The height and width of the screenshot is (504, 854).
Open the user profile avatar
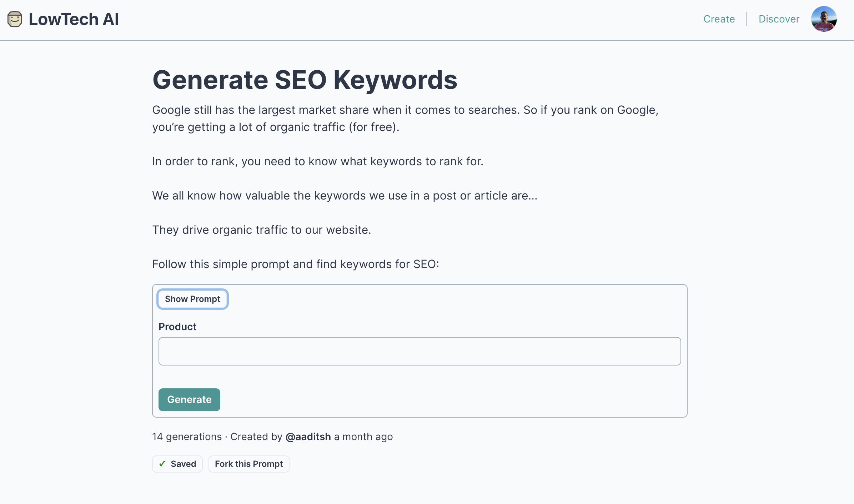[824, 19]
